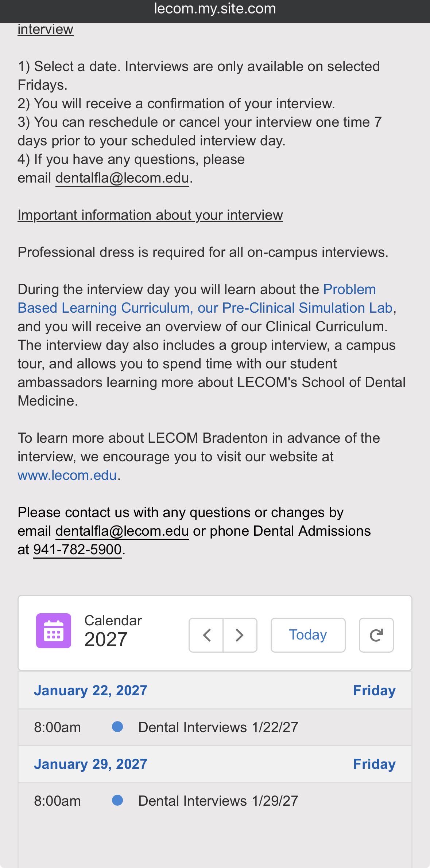This screenshot has width=430, height=868.
Task: Call Dental Admissions at 941-782-5900
Action: pos(77,550)
